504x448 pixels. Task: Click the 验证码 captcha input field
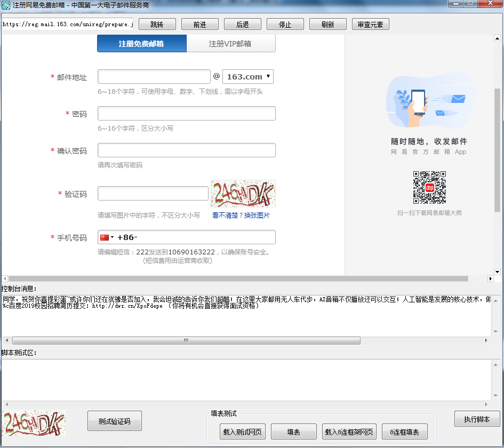tap(153, 194)
